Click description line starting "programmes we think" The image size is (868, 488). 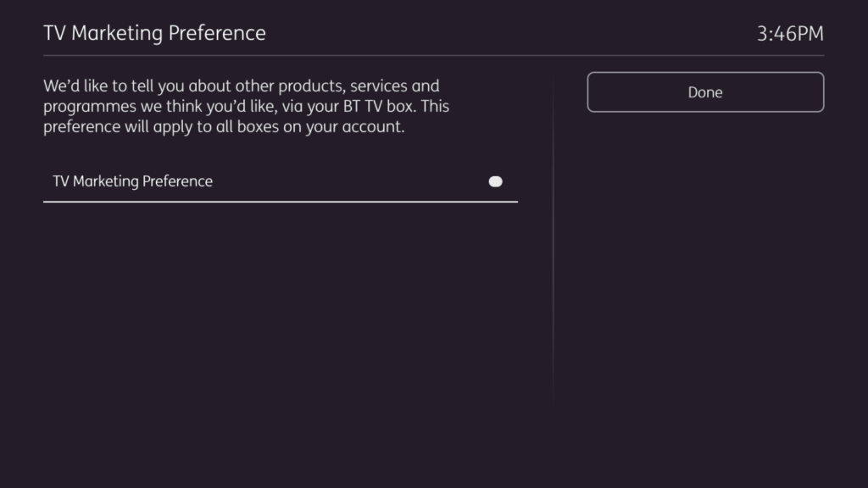246,108
